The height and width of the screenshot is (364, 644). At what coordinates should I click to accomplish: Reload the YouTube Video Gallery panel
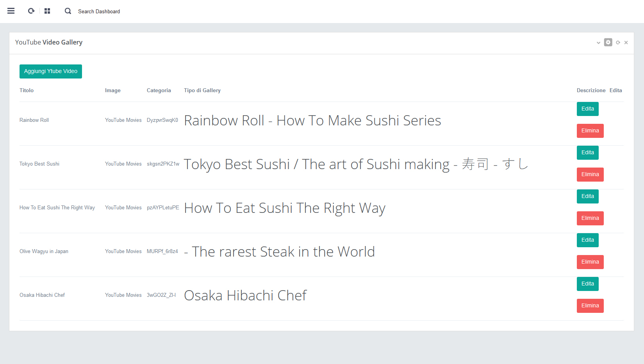(x=618, y=43)
